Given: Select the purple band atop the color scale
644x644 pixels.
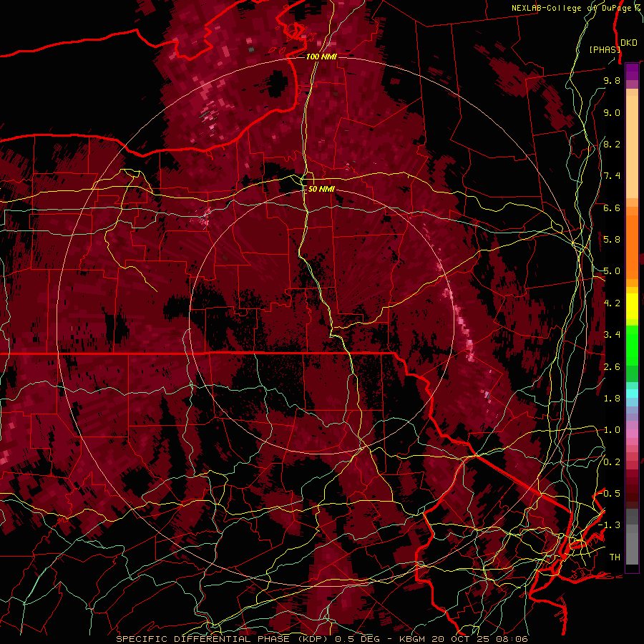Looking at the screenshot, I should pos(632,72).
